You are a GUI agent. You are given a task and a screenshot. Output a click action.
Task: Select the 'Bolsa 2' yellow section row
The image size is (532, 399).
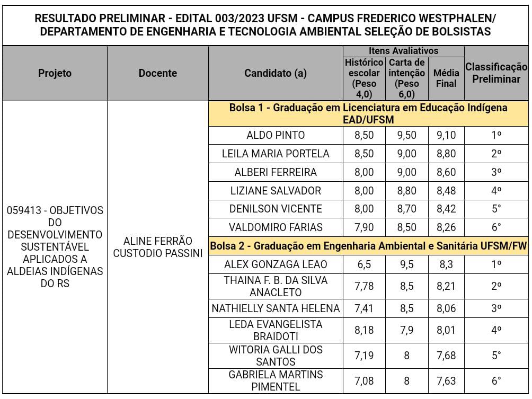(x=368, y=246)
